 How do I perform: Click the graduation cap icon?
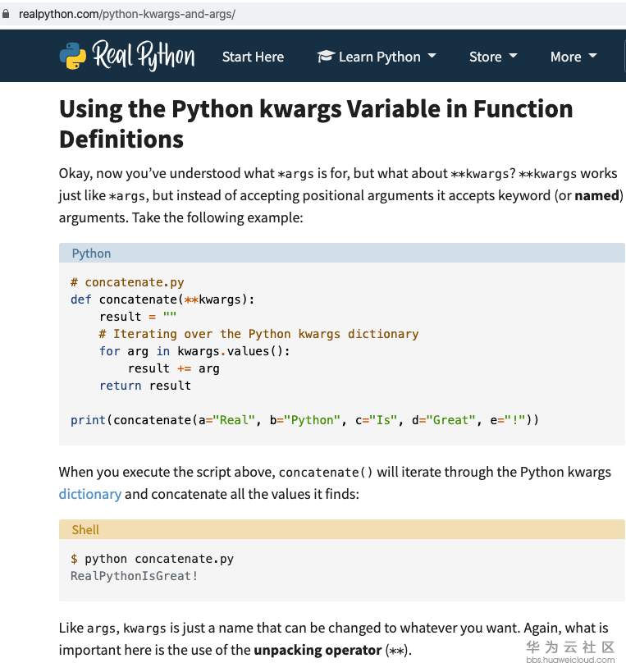pyautogui.click(x=326, y=57)
